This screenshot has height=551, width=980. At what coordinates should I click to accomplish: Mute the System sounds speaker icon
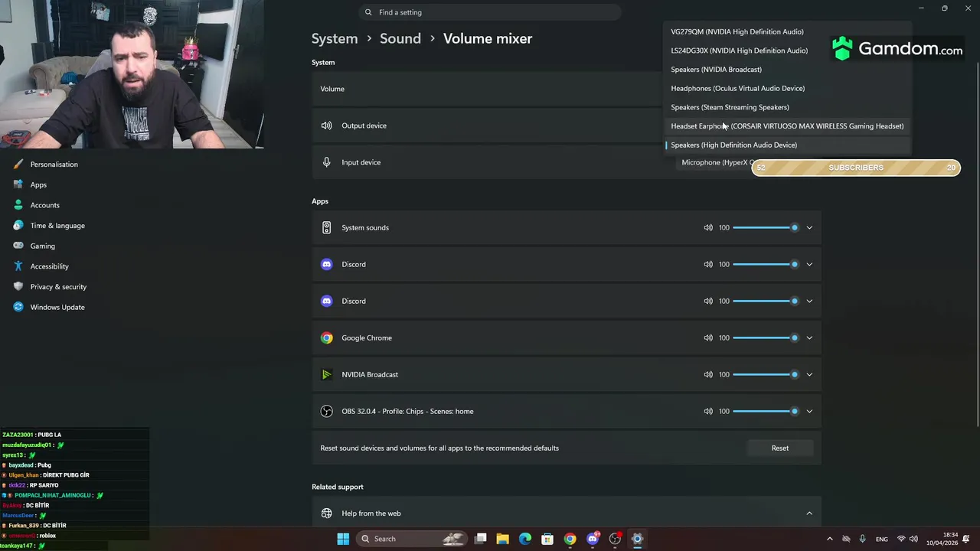pyautogui.click(x=708, y=227)
